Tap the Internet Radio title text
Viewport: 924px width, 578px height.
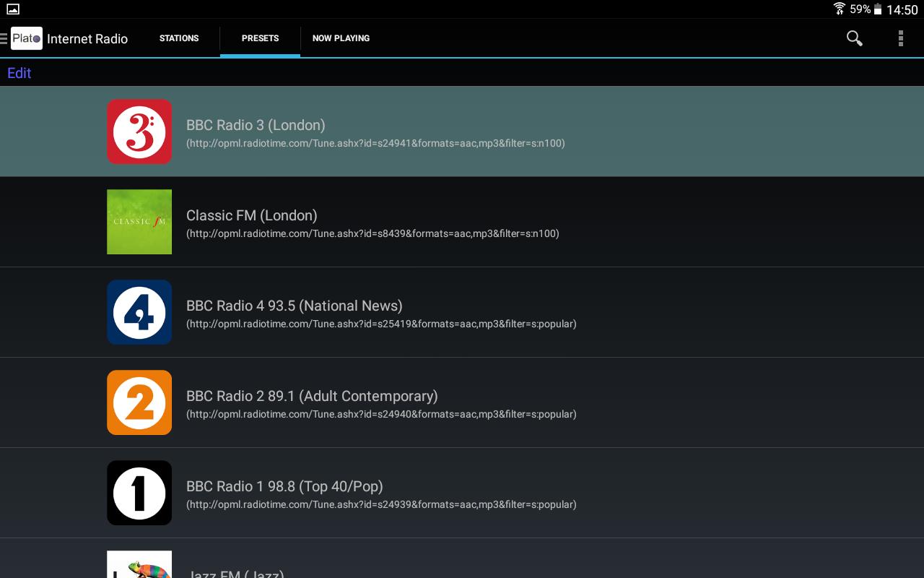tap(87, 39)
